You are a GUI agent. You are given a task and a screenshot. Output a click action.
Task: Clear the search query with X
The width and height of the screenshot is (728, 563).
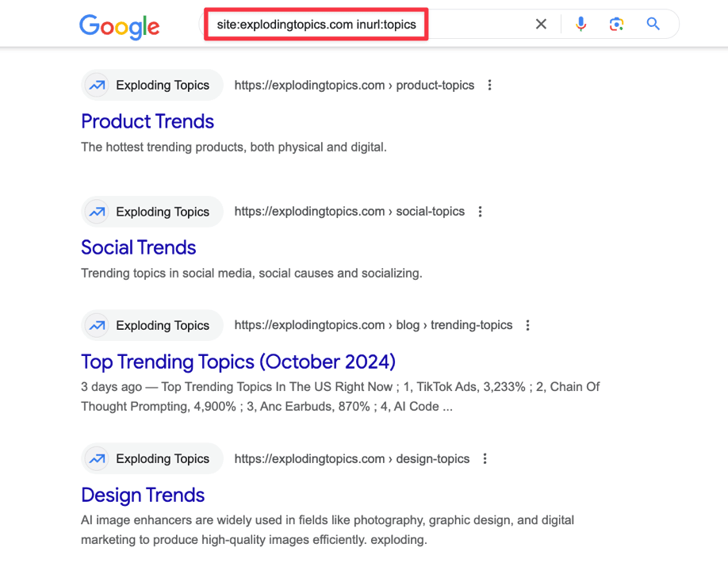click(x=541, y=25)
